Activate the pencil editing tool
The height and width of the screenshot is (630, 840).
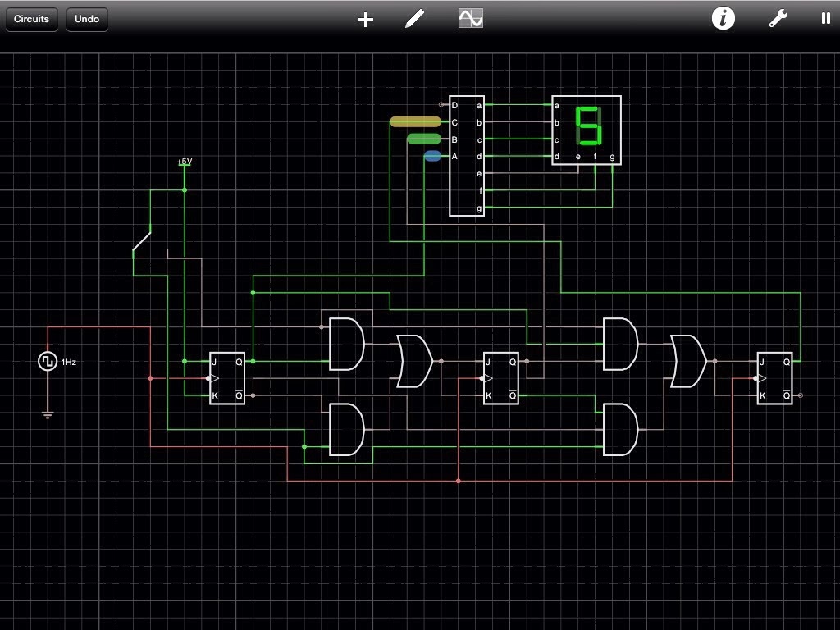(x=414, y=19)
